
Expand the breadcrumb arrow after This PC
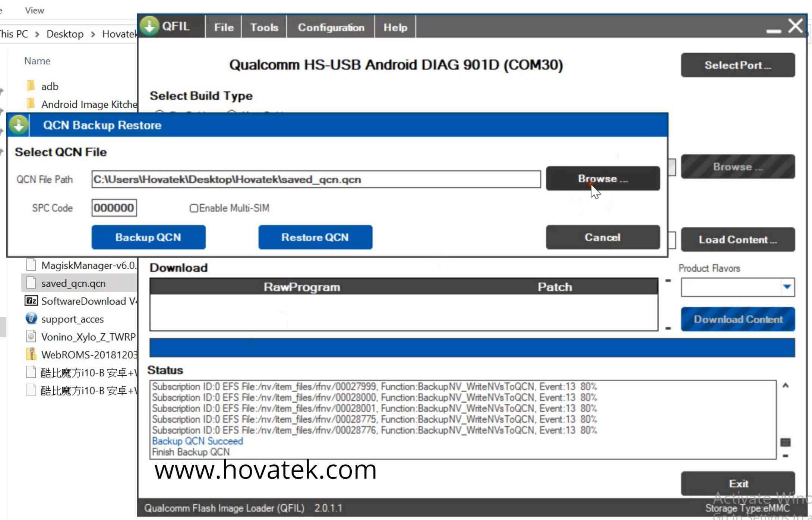37,34
